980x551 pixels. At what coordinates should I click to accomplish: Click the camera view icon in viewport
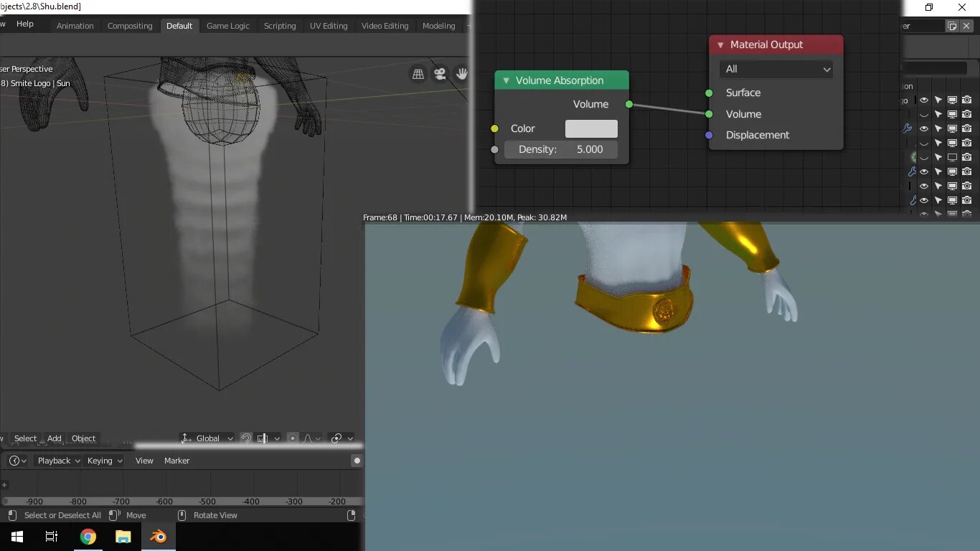point(440,74)
